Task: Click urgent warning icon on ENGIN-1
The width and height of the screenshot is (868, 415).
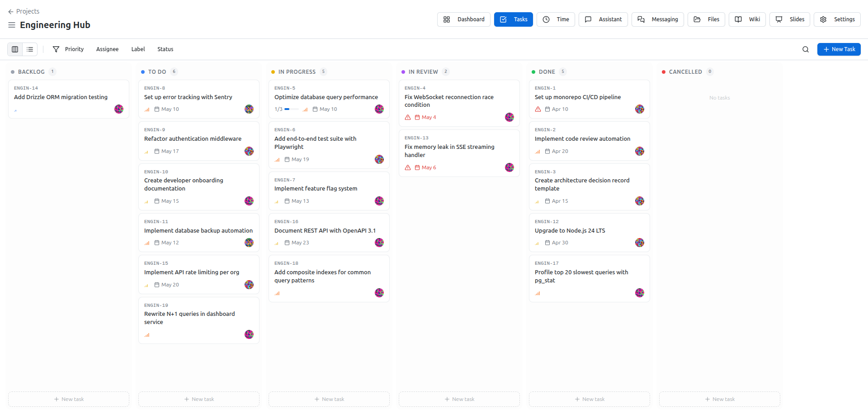Action: pyautogui.click(x=538, y=109)
